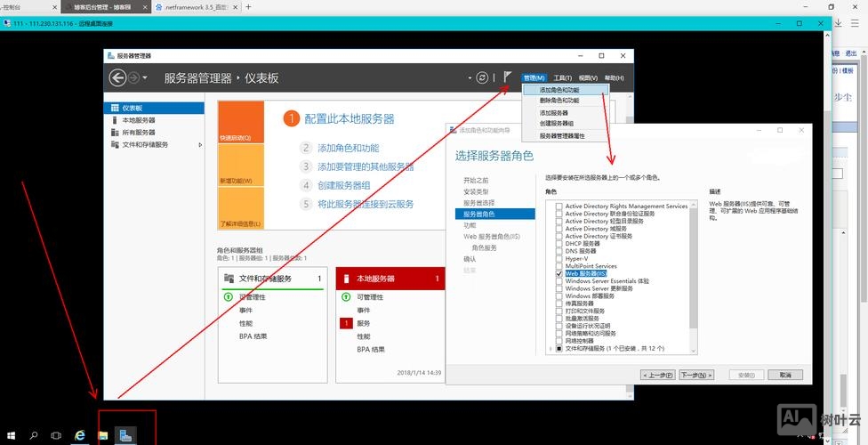Check Active Directory 证书服务 role

[559, 236]
